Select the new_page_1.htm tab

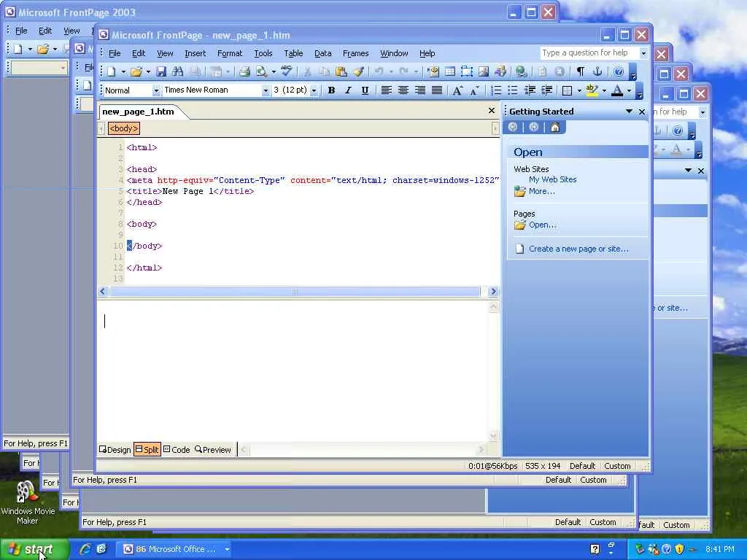tap(138, 112)
